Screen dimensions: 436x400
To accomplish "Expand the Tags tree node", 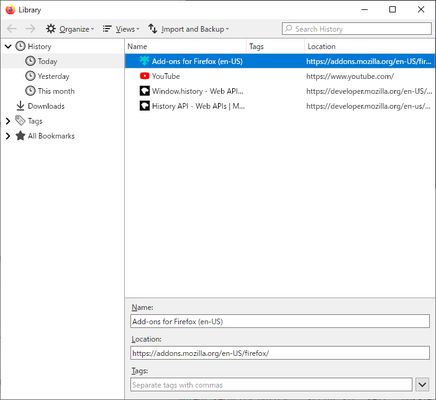I will pyautogui.click(x=8, y=121).
